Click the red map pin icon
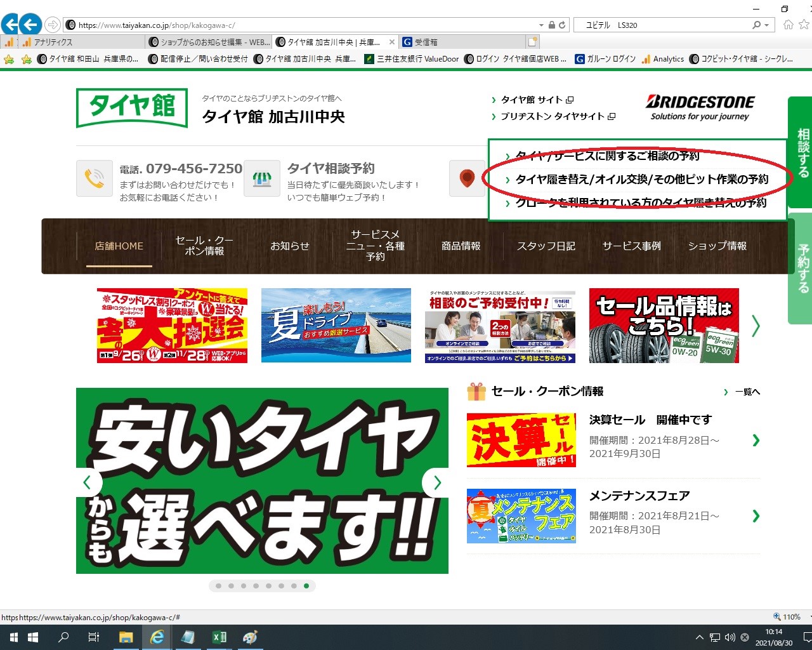The image size is (812, 650). pyautogui.click(x=467, y=178)
